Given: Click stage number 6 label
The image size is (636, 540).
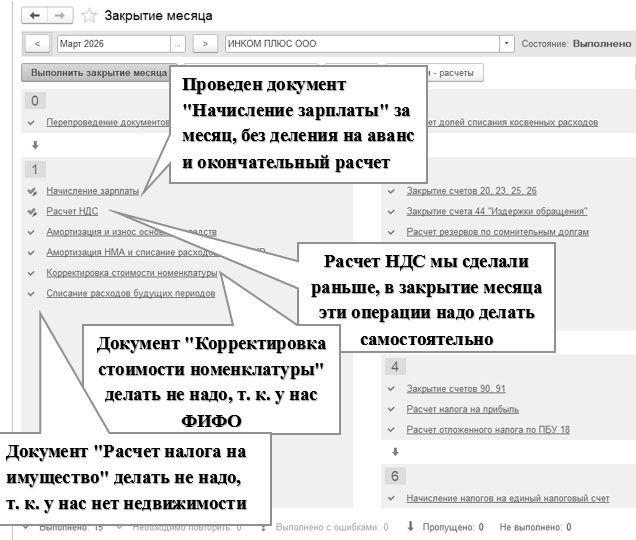Looking at the screenshot, I should (395, 476).
